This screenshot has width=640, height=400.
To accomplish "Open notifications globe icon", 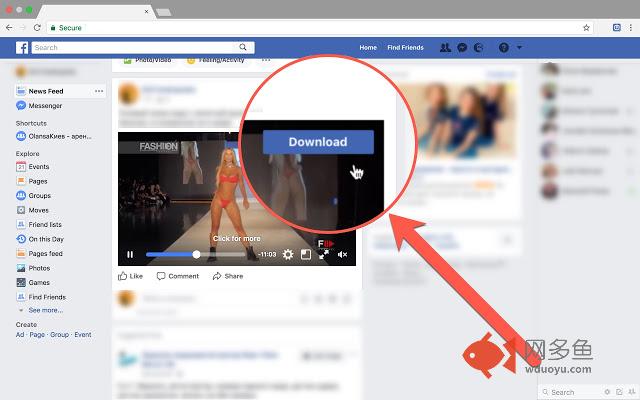I will 479,47.
